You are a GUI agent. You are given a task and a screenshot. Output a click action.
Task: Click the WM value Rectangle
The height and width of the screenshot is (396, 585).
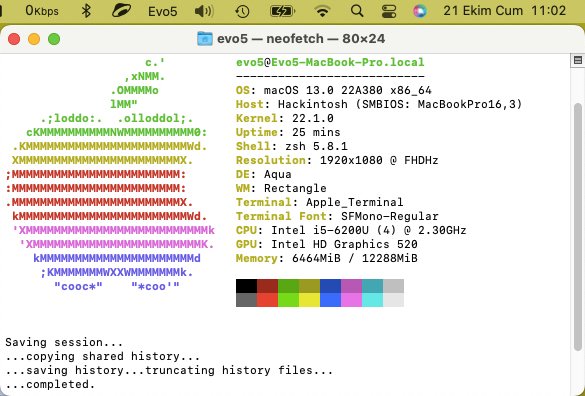click(295, 188)
